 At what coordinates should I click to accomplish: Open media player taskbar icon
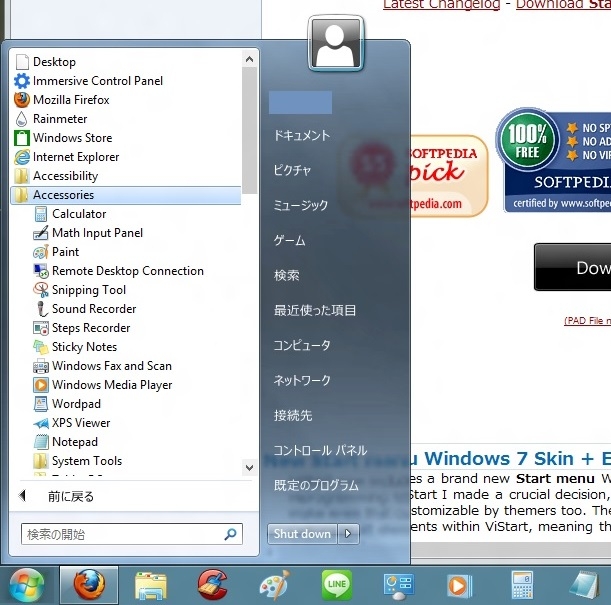click(x=460, y=586)
